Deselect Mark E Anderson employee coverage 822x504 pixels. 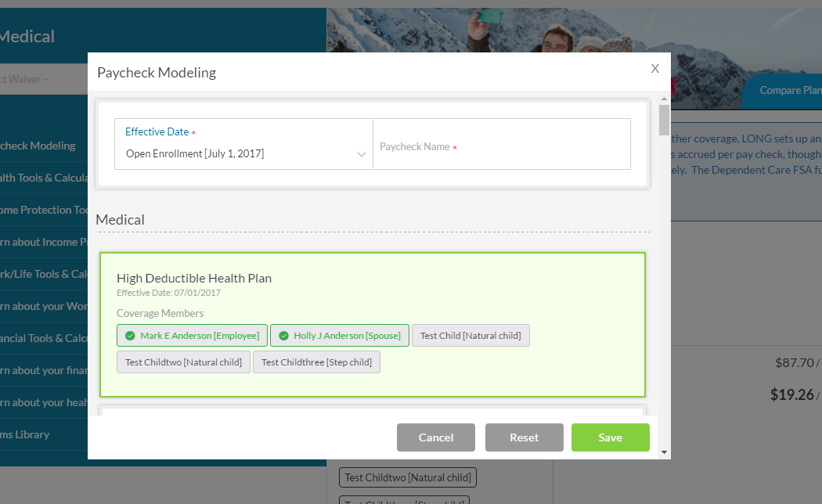pyautogui.click(x=193, y=336)
